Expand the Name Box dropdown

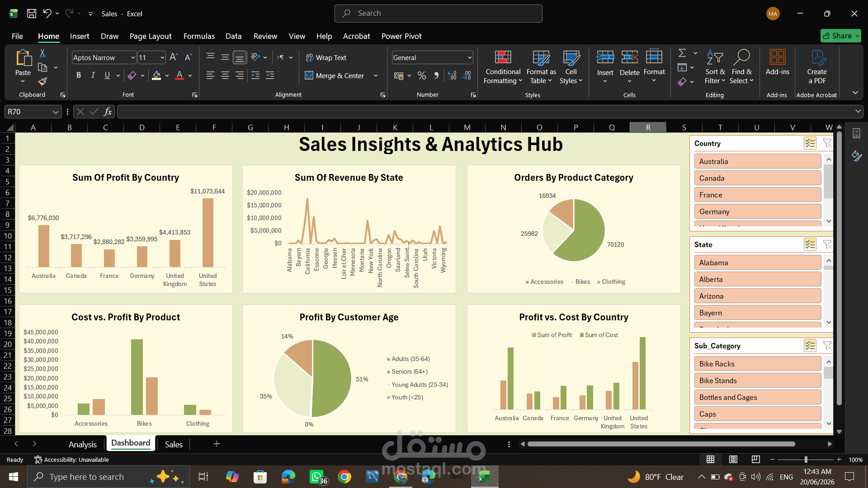tap(55, 112)
